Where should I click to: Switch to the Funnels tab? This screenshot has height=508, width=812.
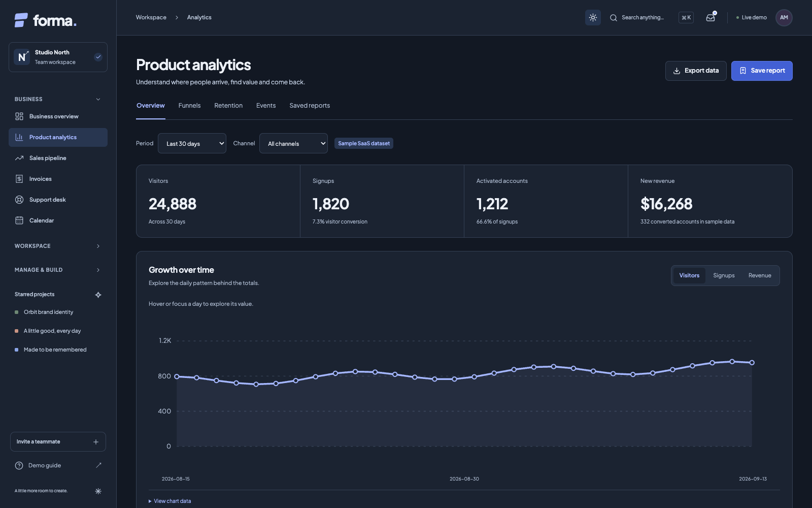[189, 106]
